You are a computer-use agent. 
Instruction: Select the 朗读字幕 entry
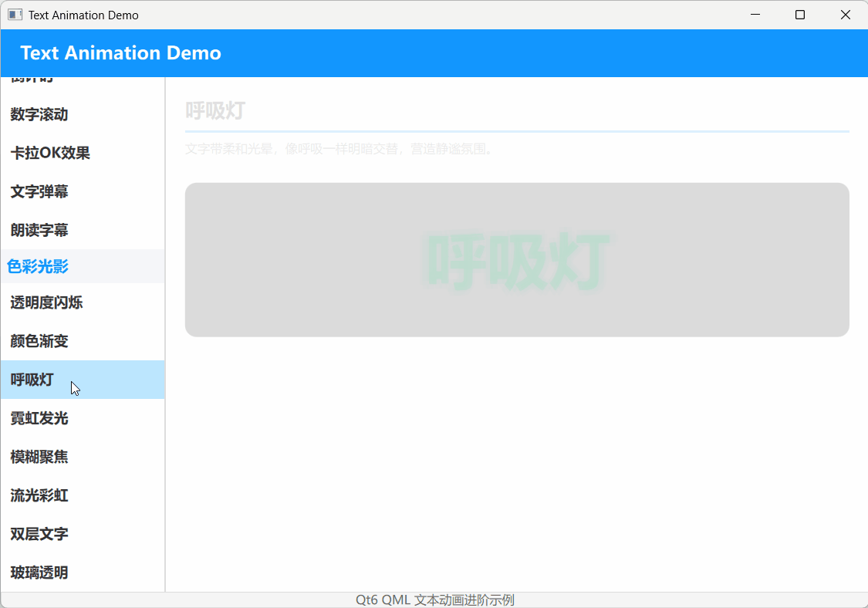click(x=83, y=230)
